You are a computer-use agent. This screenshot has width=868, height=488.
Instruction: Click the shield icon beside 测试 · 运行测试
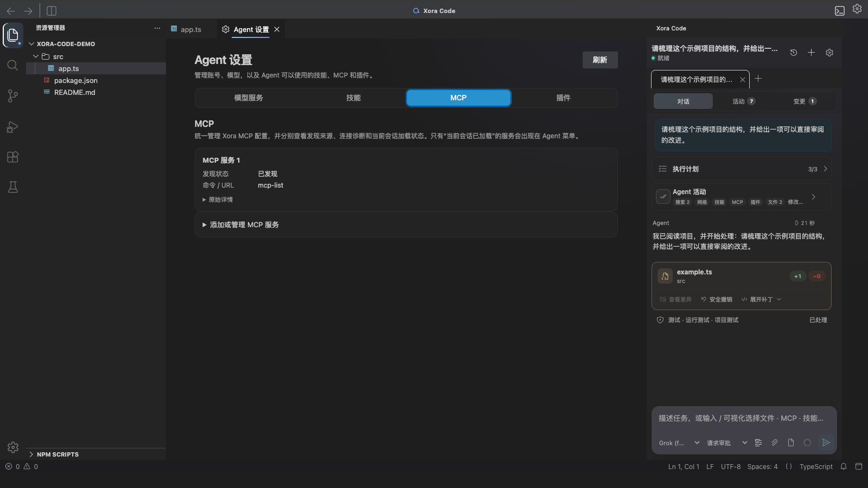point(660,320)
